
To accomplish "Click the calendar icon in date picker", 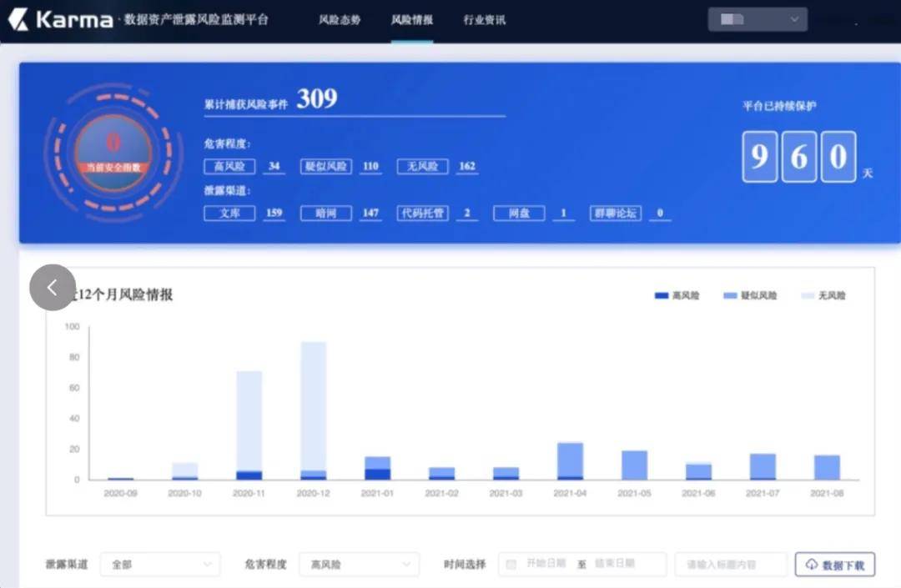I will click(x=511, y=565).
